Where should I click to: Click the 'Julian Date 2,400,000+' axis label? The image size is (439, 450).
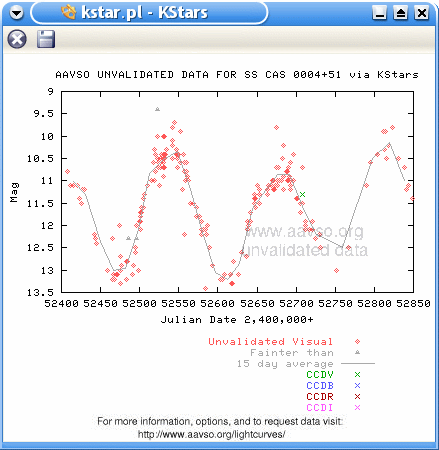(237, 319)
